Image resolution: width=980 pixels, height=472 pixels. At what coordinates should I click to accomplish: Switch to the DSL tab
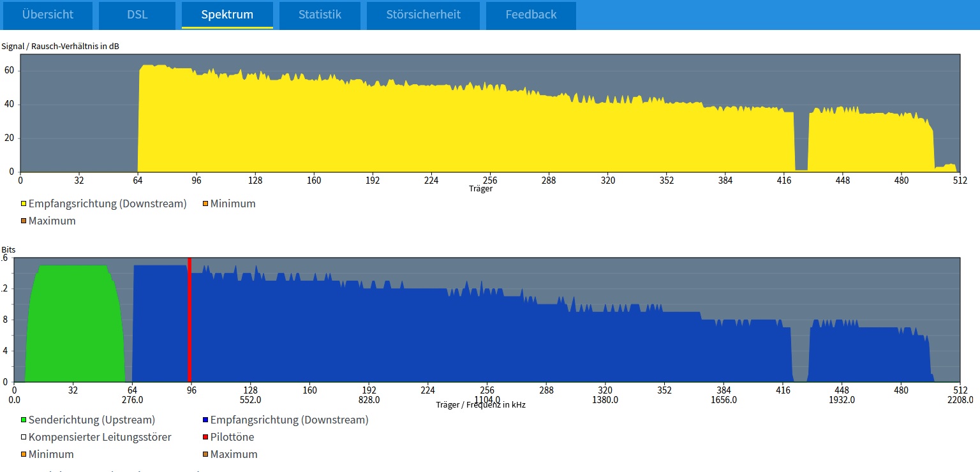tap(137, 15)
